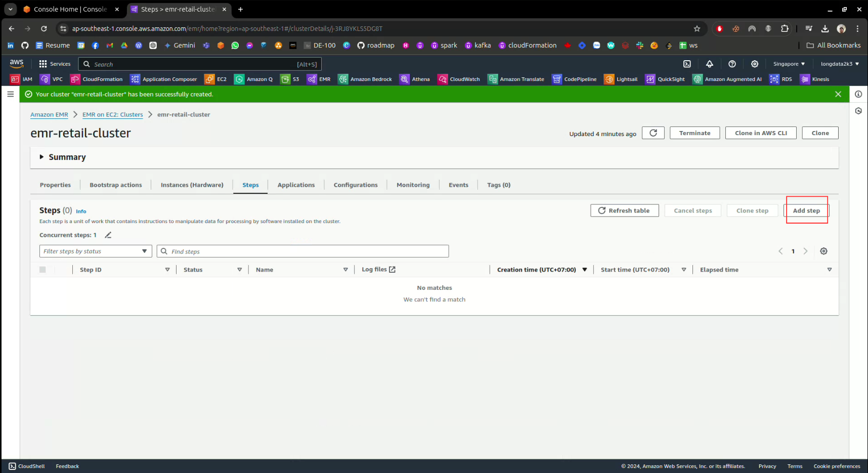Sort by Creation time column
The image size is (868, 473).
coord(536,270)
